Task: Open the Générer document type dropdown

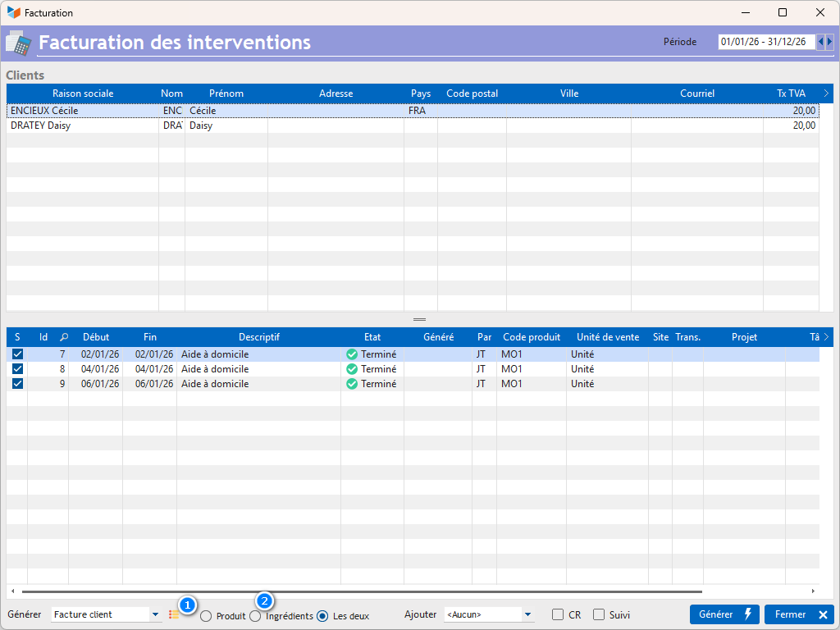Action: pyautogui.click(x=156, y=614)
